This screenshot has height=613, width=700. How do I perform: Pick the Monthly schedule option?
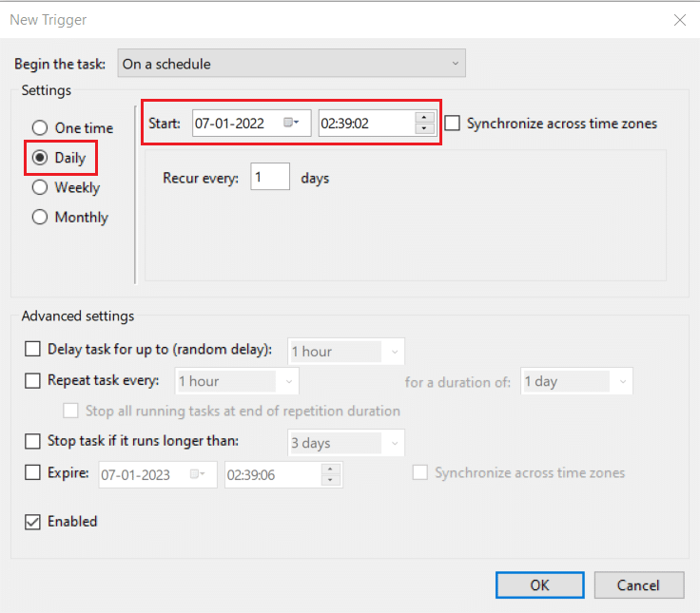coord(40,217)
